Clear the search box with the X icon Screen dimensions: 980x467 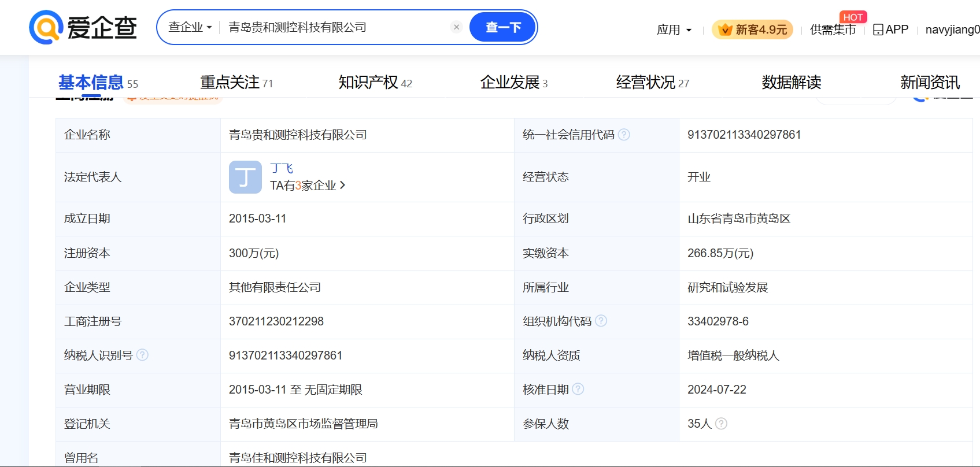click(456, 27)
